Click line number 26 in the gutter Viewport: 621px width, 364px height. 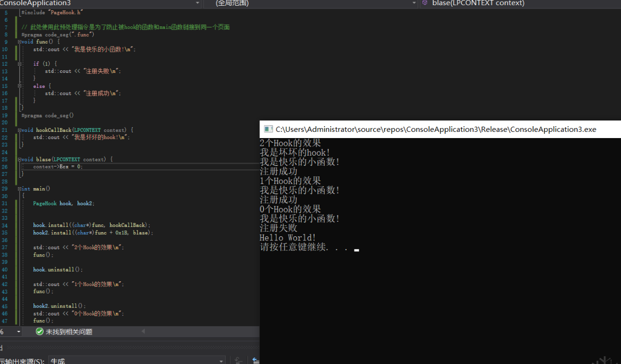point(5,167)
